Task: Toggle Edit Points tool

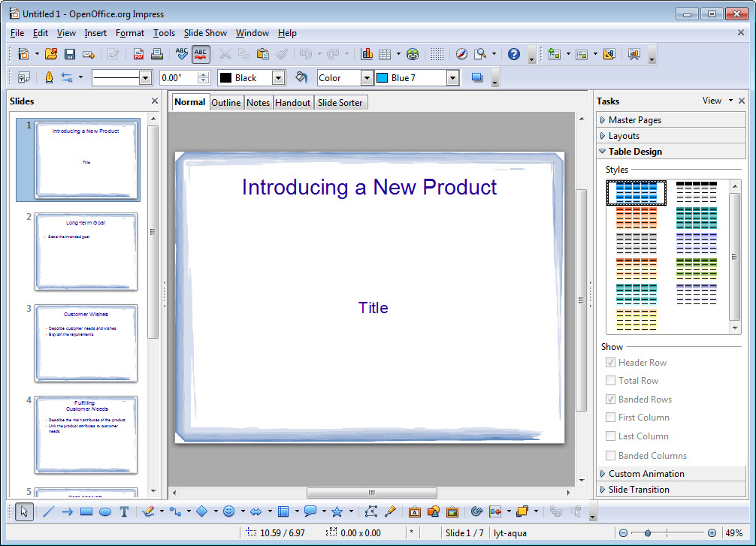Action: point(370,511)
